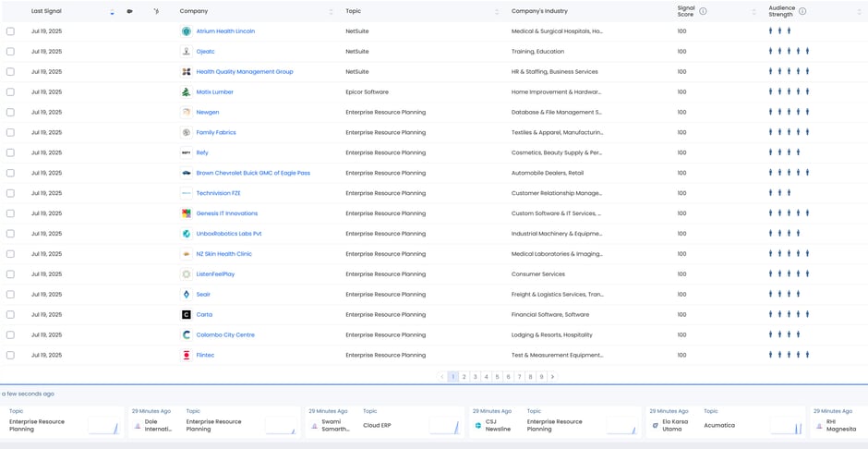The width and height of the screenshot is (868, 449).
Task: Select current page 1 in pagination
Action: click(452, 377)
